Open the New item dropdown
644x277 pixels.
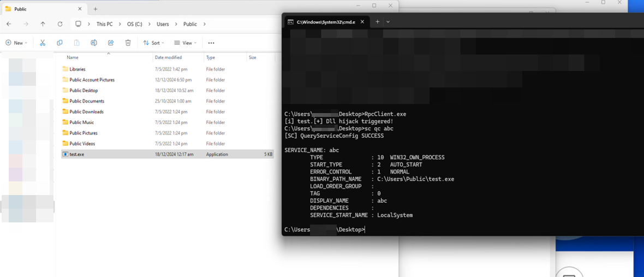pyautogui.click(x=16, y=43)
